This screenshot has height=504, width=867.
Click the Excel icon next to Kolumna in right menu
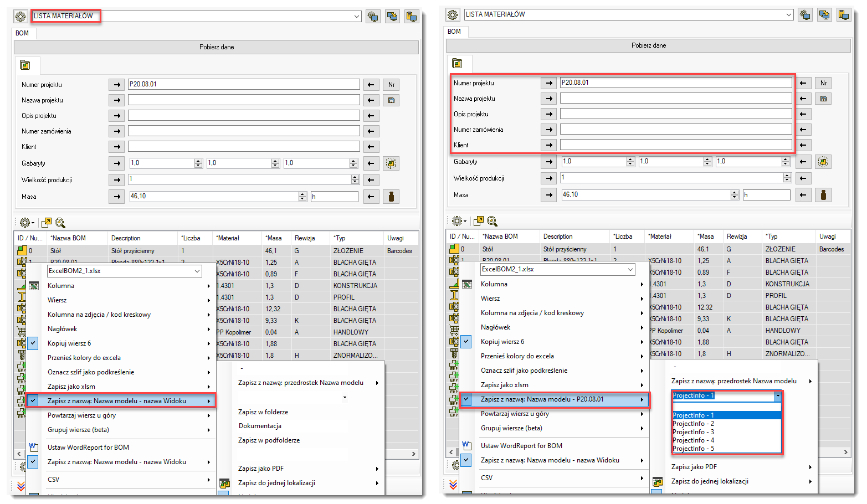pyautogui.click(x=467, y=284)
